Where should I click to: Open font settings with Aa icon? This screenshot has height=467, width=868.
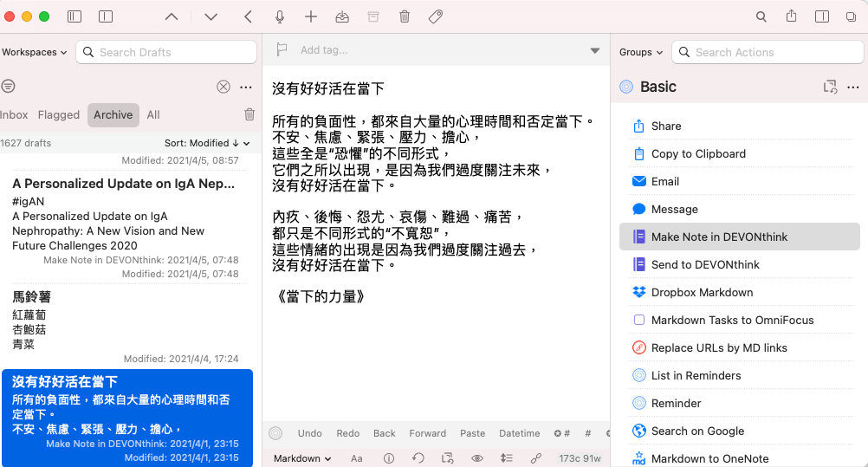click(357, 458)
